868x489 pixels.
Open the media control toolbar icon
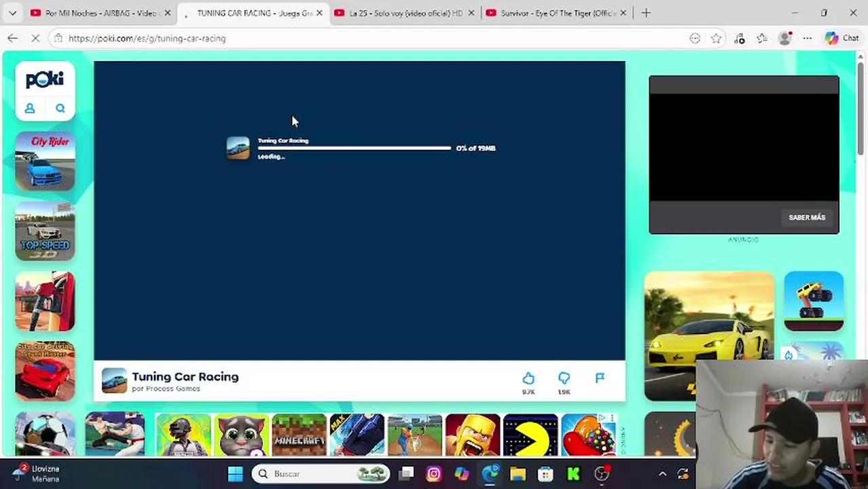coord(740,39)
